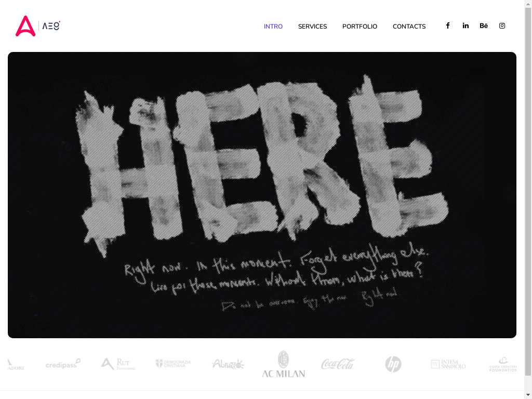Click the vertical page scrollbar thumb
The width and height of the screenshot is (532, 399).
pos(528,191)
